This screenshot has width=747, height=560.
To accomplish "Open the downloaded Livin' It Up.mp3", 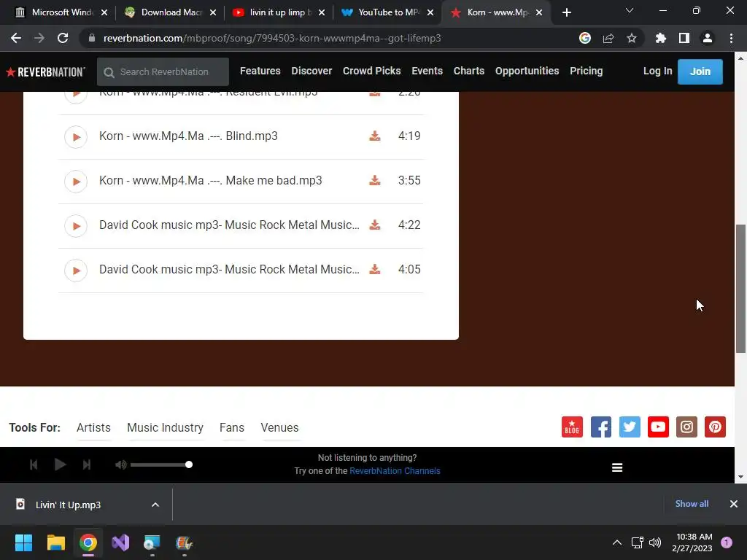I will coord(68,505).
